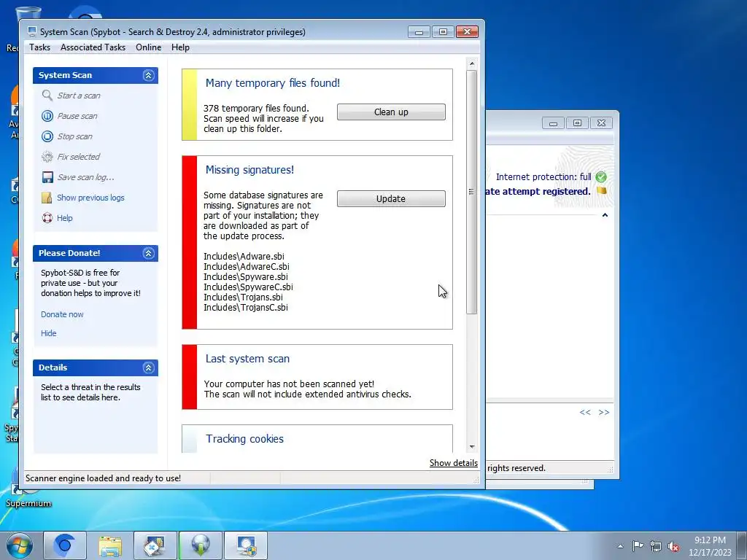The height and width of the screenshot is (560, 747).
Task: Click the Start a scan label
Action: 79,96
